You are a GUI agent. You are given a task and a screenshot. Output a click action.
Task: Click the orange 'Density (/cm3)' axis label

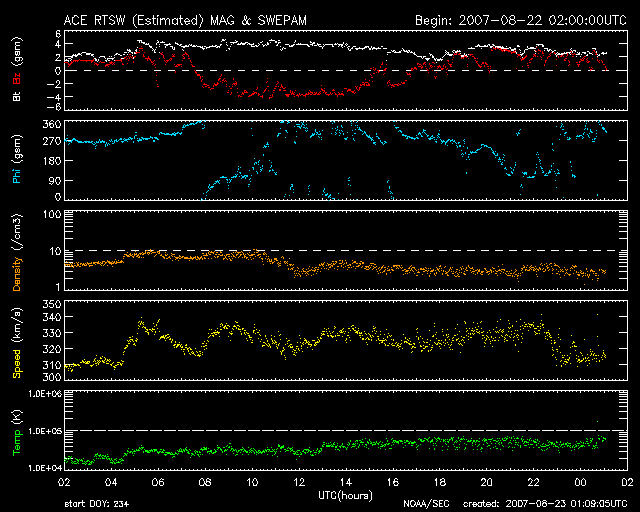(x=17, y=252)
